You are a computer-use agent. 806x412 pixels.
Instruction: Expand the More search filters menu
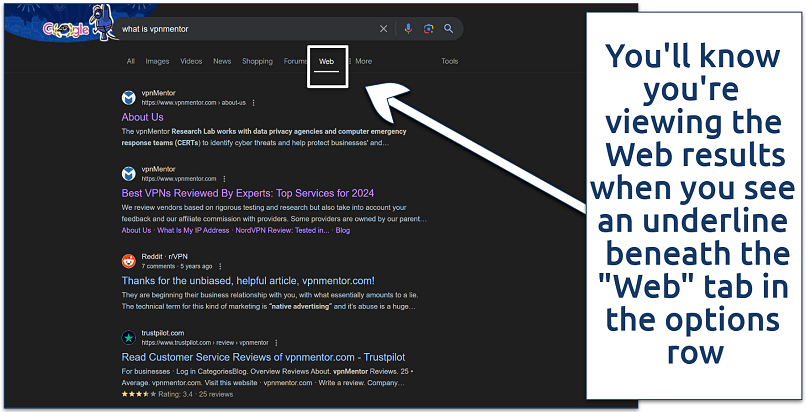pos(362,61)
